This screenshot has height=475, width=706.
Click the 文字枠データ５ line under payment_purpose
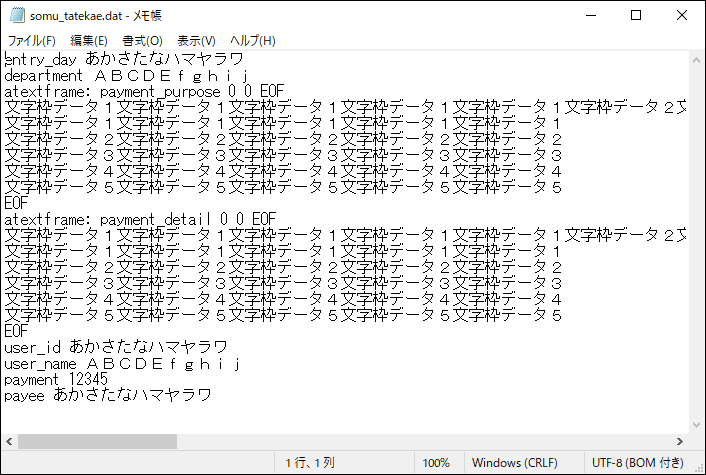coord(283,187)
